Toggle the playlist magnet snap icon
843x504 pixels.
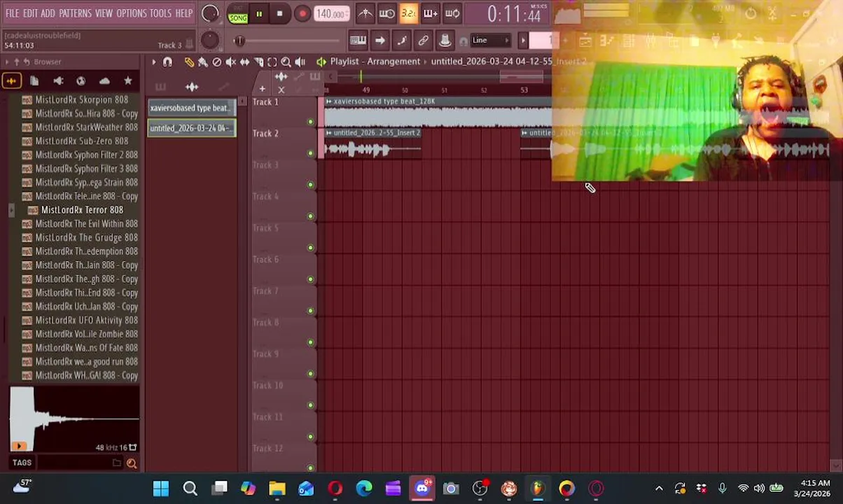pos(167,62)
